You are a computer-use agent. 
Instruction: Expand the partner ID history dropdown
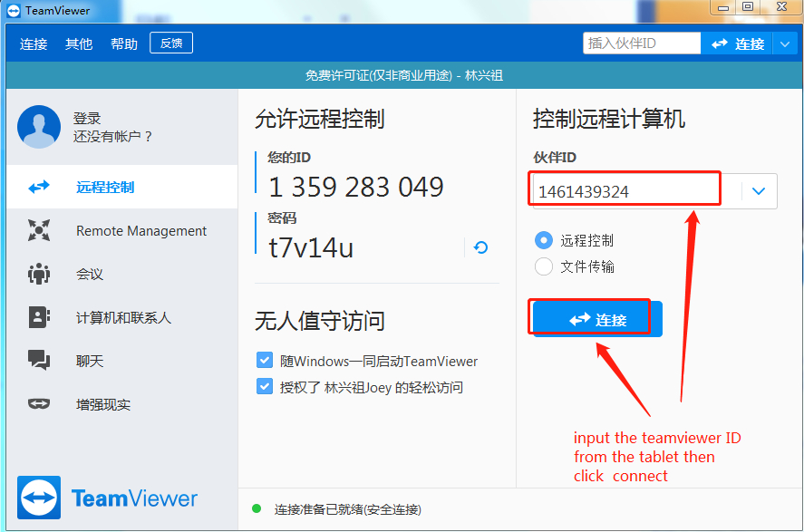pos(759,191)
